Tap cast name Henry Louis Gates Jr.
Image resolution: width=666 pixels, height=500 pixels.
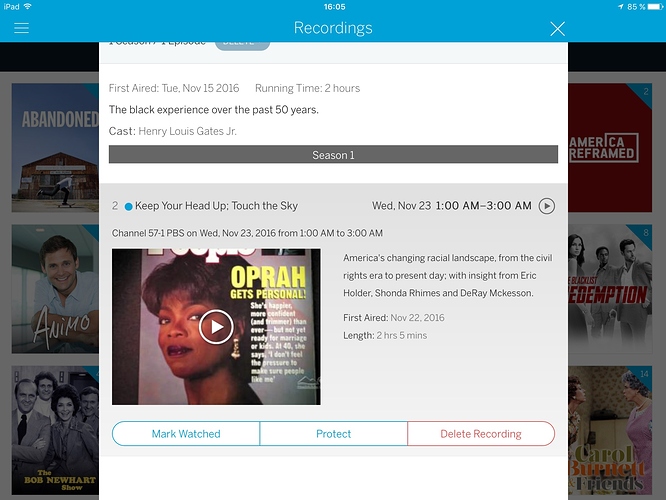coord(187,131)
